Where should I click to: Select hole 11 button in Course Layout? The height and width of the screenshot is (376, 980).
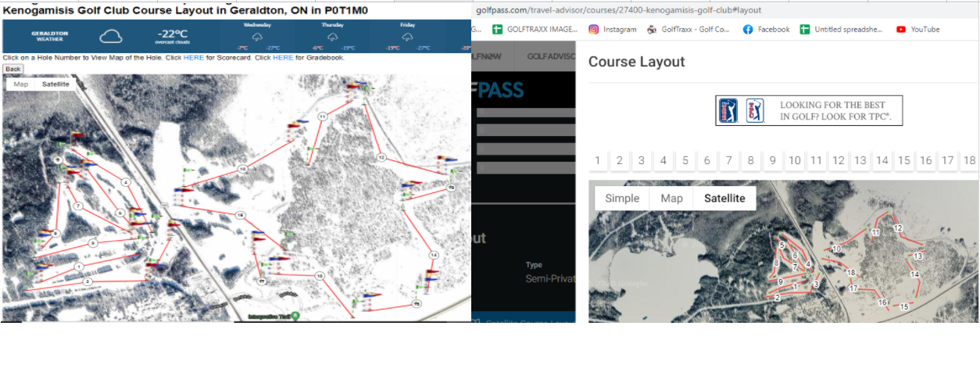coord(817,161)
